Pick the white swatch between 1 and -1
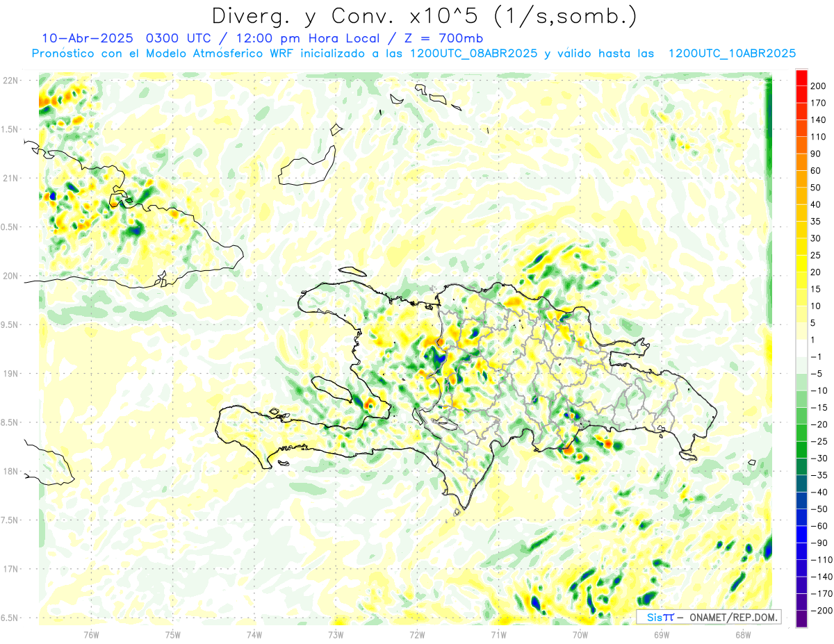This screenshot has width=834, height=644. pyautogui.click(x=801, y=348)
